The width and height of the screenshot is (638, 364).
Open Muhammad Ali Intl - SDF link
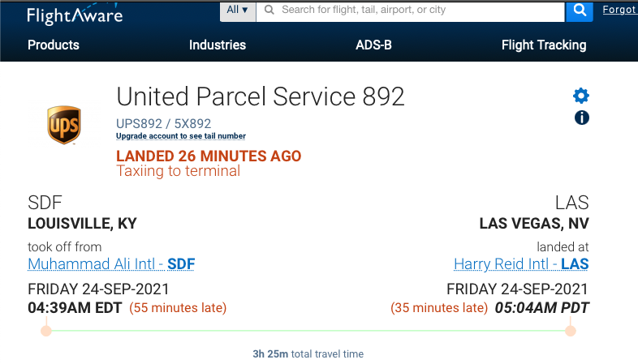click(x=111, y=264)
